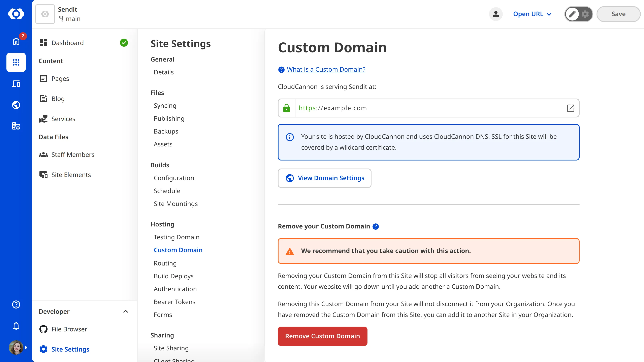This screenshot has width=644, height=362.
Task: Open Dashboard in the site navigation
Action: click(67, 43)
